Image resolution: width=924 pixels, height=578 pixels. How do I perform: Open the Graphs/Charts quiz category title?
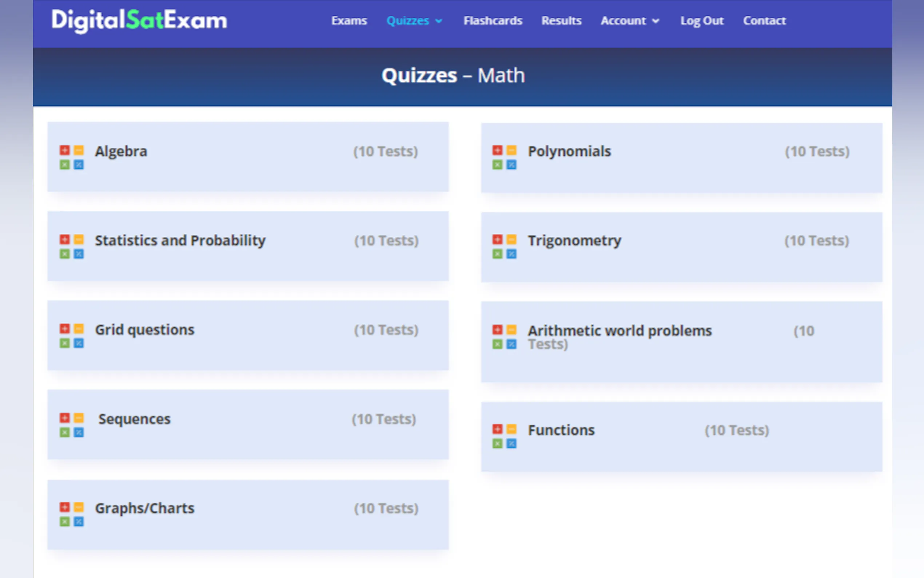(x=144, y=508)
